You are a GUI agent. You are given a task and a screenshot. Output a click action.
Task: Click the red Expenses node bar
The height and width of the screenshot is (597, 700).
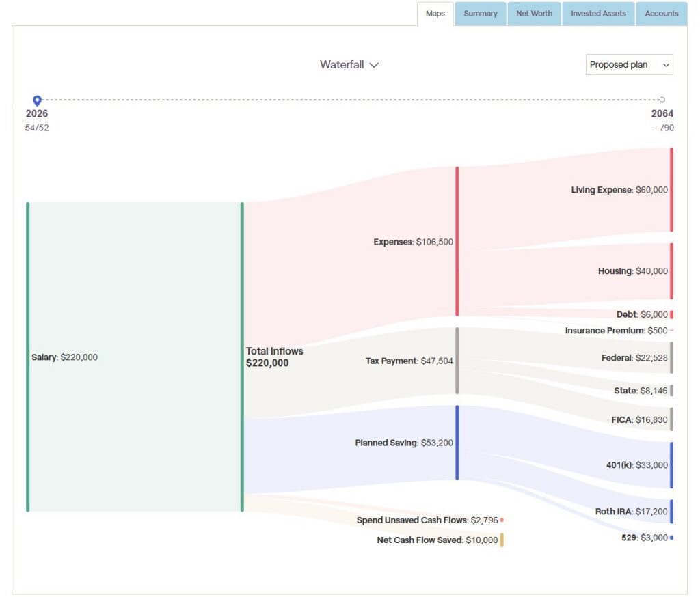(x=457, y=241)
